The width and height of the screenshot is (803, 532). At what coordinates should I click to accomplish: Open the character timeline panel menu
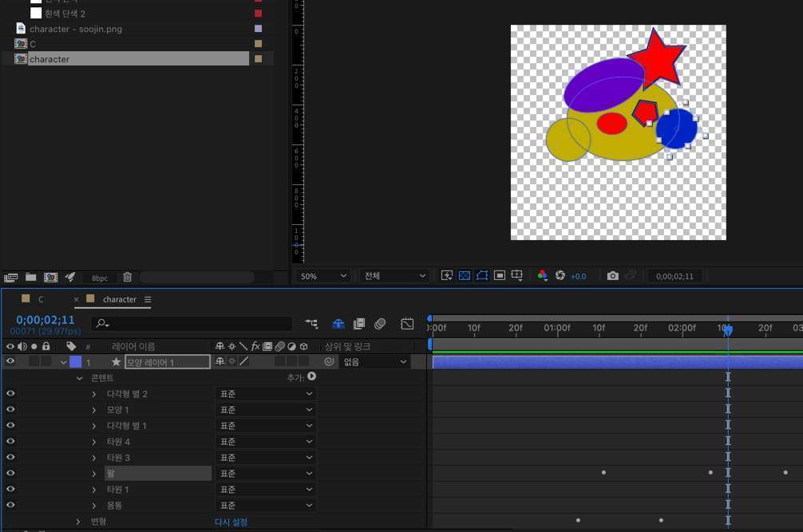148,300
